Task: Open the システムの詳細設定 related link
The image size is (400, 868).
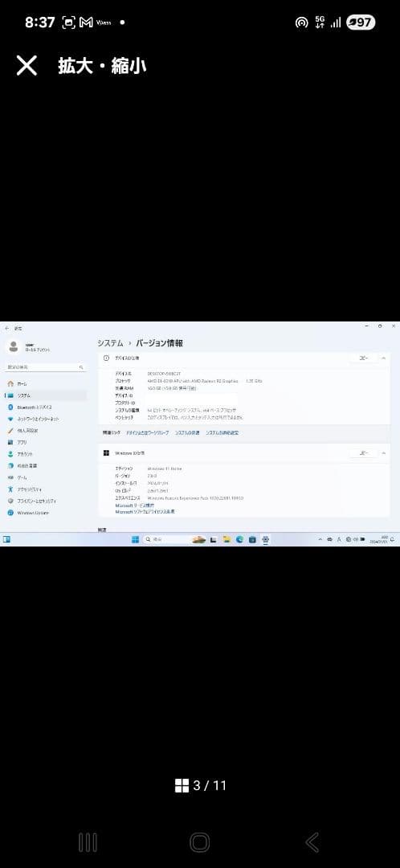Action: (x=222, y=433)
